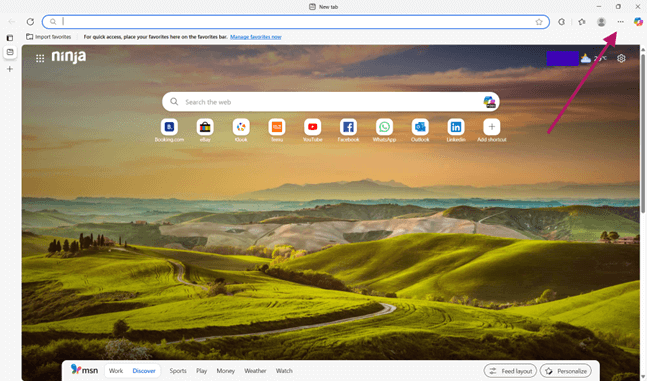Viewport: 647px width, 381px height.
Task: Open the Booking.com shortcut
Action: (x=169, y=130)
